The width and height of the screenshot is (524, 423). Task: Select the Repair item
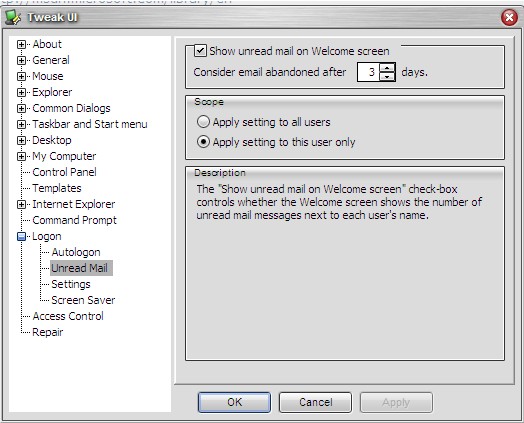pos(47,332)
